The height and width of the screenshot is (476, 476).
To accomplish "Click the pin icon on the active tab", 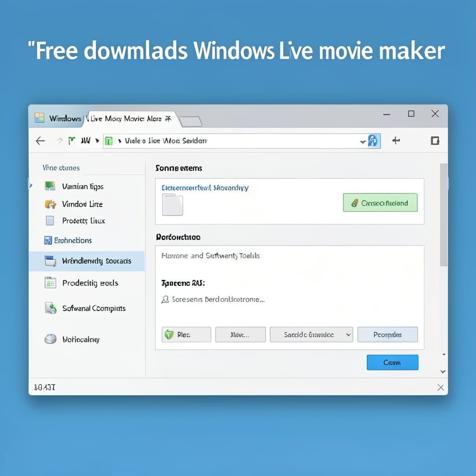I will click(x=168, y=119).
